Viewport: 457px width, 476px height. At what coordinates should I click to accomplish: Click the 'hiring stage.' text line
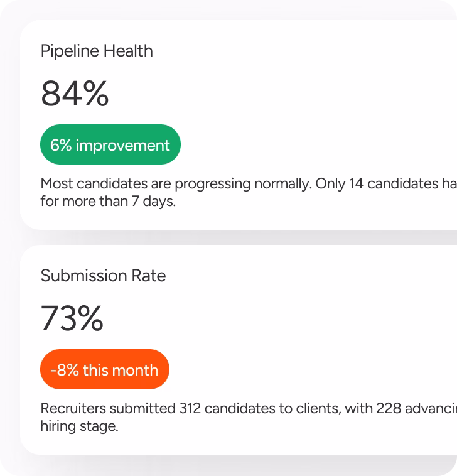(79, 426)
